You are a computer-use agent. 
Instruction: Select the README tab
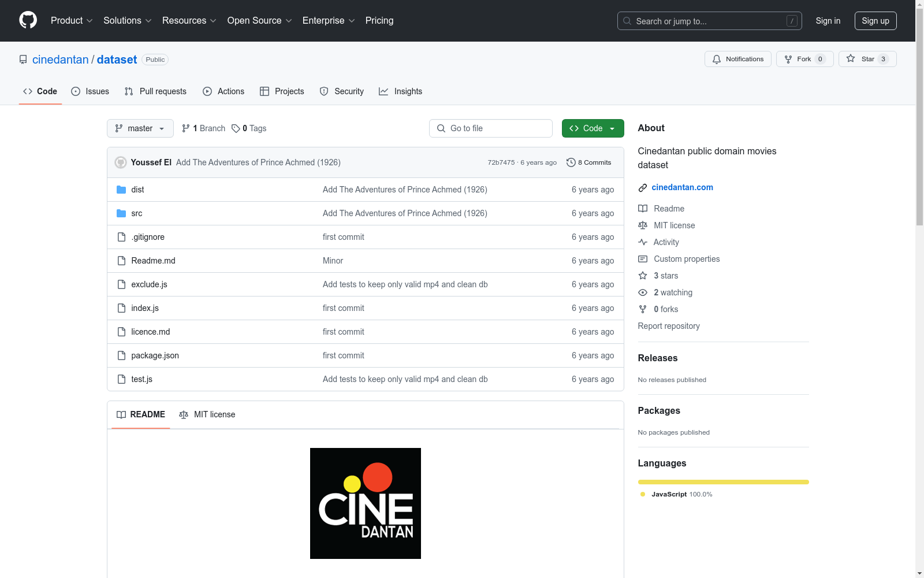coord(141,414)
